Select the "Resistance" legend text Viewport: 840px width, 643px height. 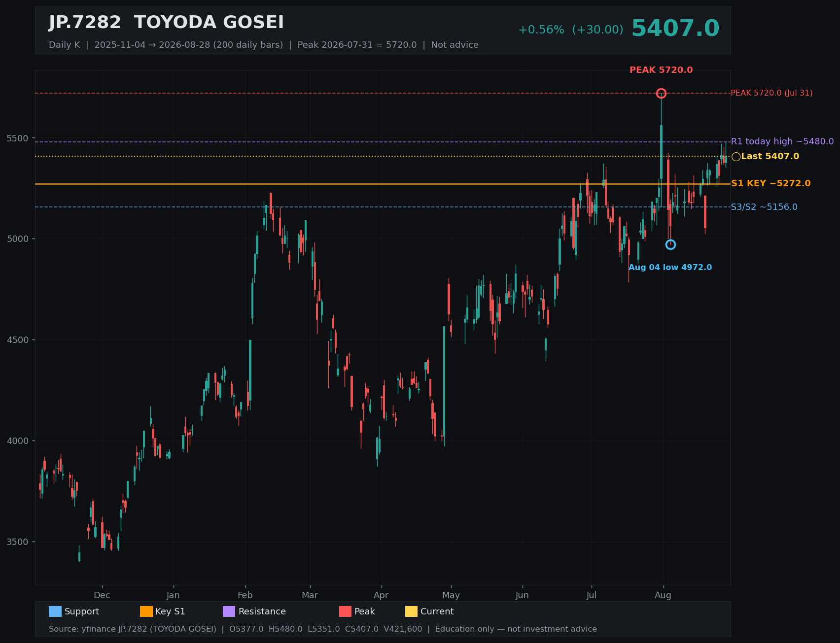point(262,611)
